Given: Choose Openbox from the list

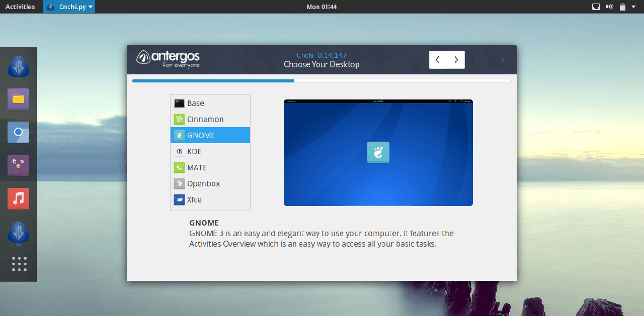Looking at the screenshot, I should [210, 183].
